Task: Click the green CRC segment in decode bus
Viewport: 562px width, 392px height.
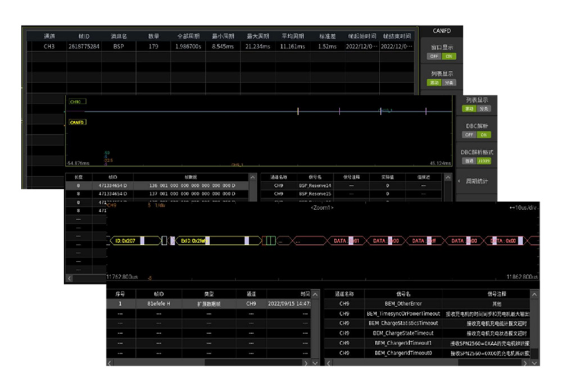Action: [x=270, y=240]
